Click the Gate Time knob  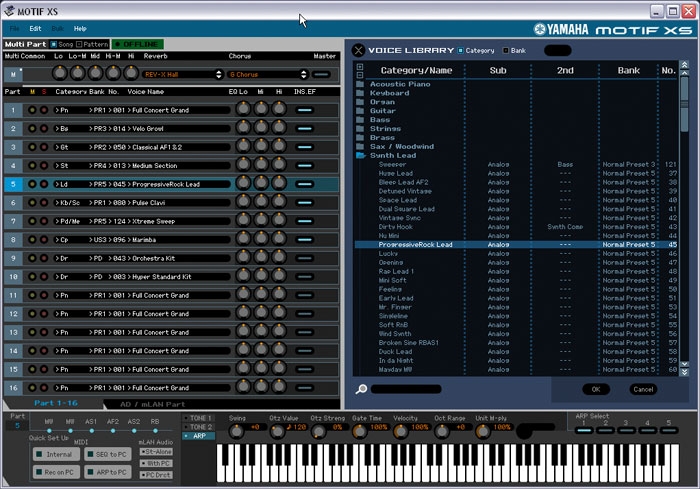coord(359,431)
